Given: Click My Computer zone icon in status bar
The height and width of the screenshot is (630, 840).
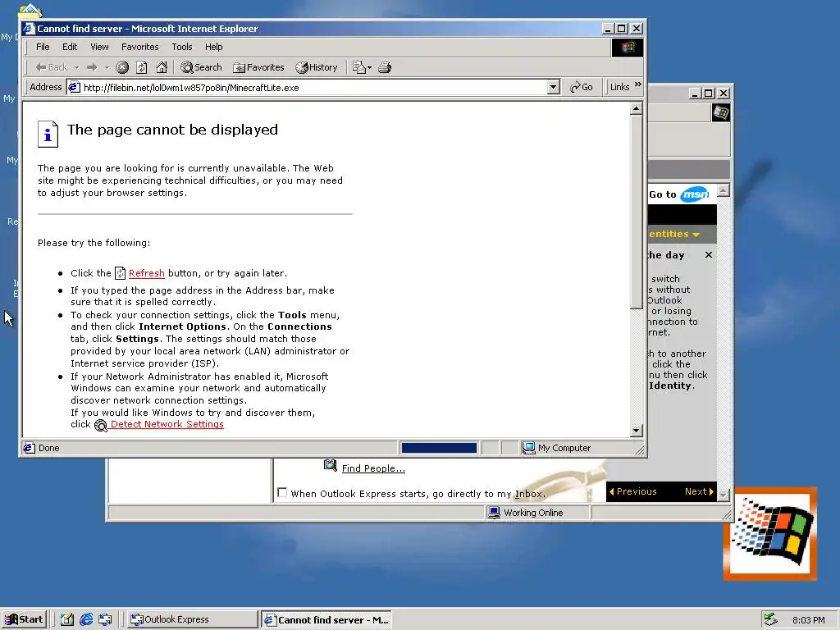Looking at the screenshot, I should pyautogui.click(x=528, y=448).
